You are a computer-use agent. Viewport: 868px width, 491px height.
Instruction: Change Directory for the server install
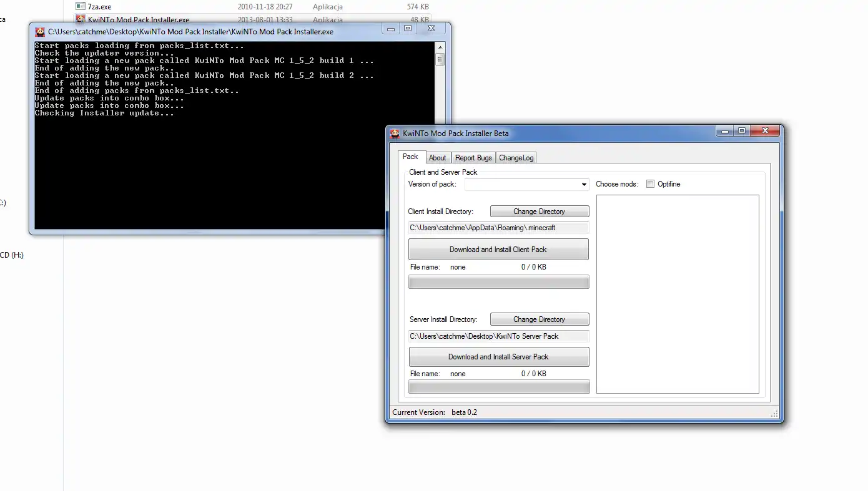(540, 319)
